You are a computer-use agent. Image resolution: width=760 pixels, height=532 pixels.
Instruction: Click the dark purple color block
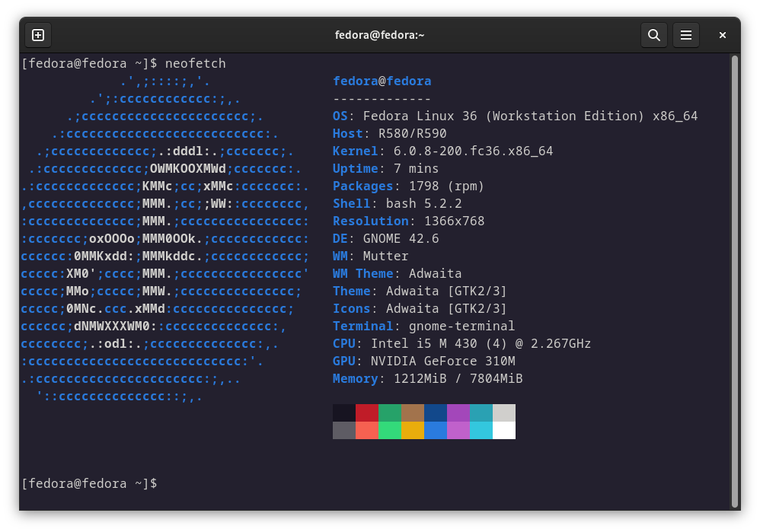[458, 413]
